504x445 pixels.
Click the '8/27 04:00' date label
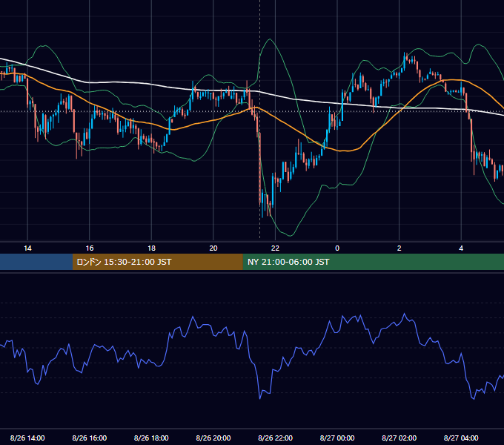(x=461, y=438)
